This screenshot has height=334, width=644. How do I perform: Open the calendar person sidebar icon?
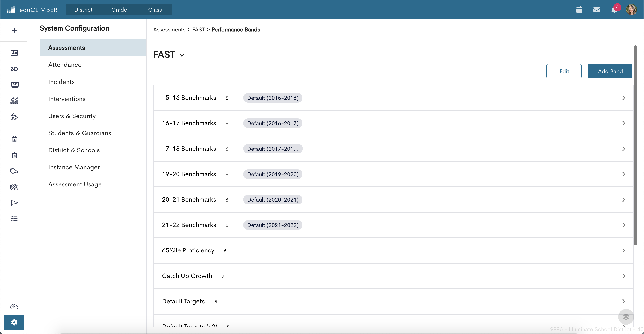coord(14,139)
